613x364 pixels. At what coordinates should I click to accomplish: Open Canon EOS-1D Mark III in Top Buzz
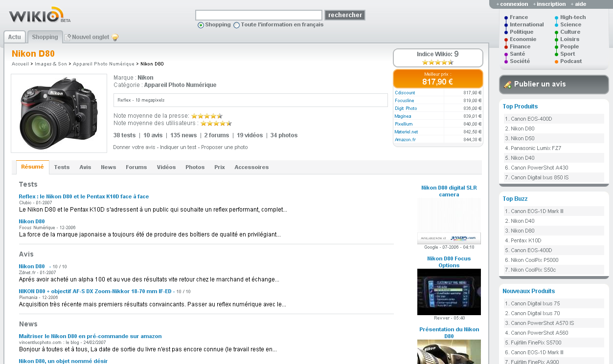[537, 211]
